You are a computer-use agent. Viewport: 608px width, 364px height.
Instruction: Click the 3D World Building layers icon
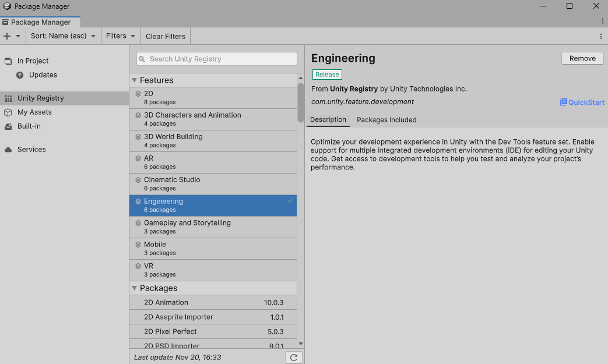pos(138,137)
